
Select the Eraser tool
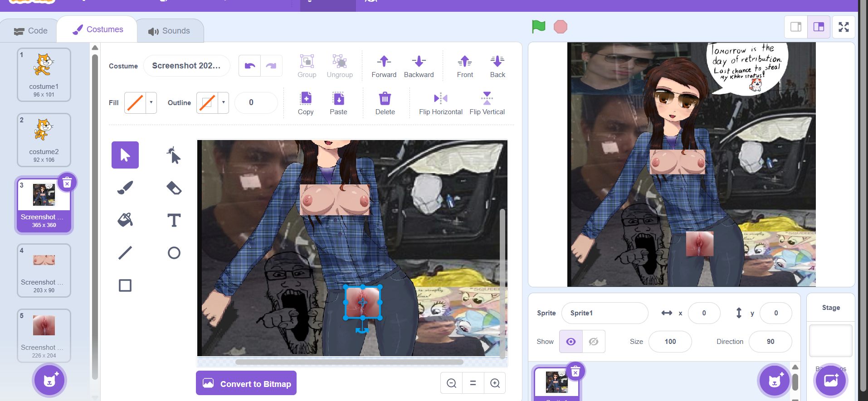tap(174, 188)
